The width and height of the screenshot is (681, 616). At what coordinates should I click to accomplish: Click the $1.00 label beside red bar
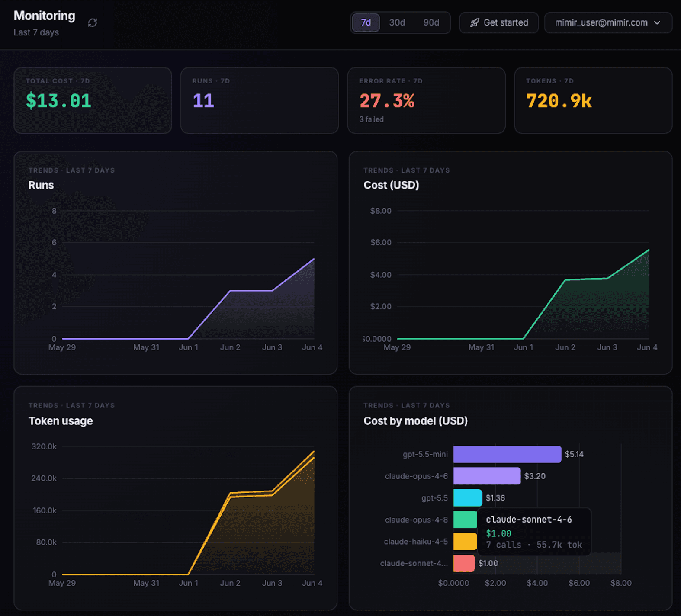(x=488, y=563)
